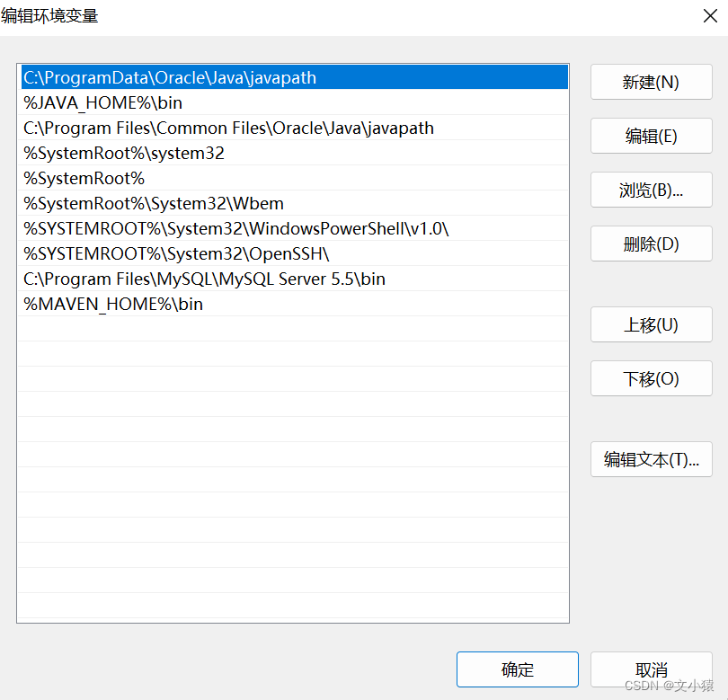
Task: Select the %SYSTEMROOT%\System32\OpenSSH\ entry
Action: 295,253
